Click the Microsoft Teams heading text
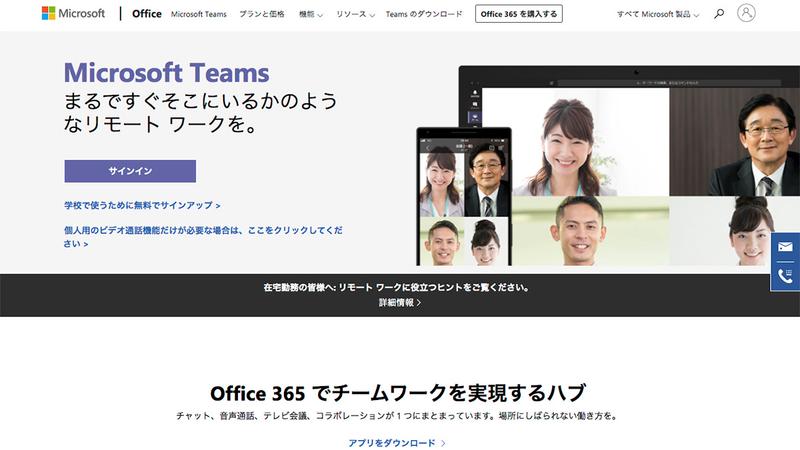This screenshot has height=450, width=800. 166,72
